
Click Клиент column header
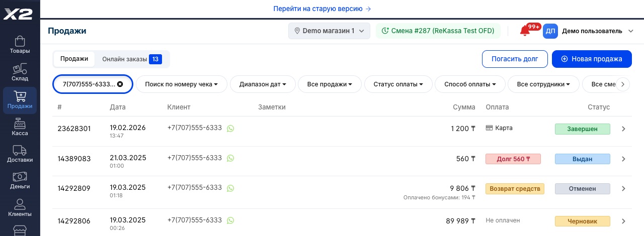tap(179, 107)
